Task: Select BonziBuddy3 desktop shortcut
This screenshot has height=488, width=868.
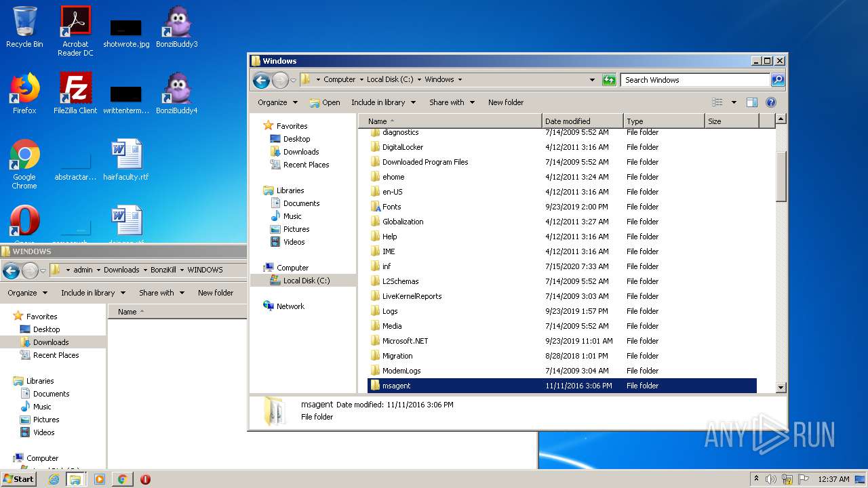Action: [177, 28]
